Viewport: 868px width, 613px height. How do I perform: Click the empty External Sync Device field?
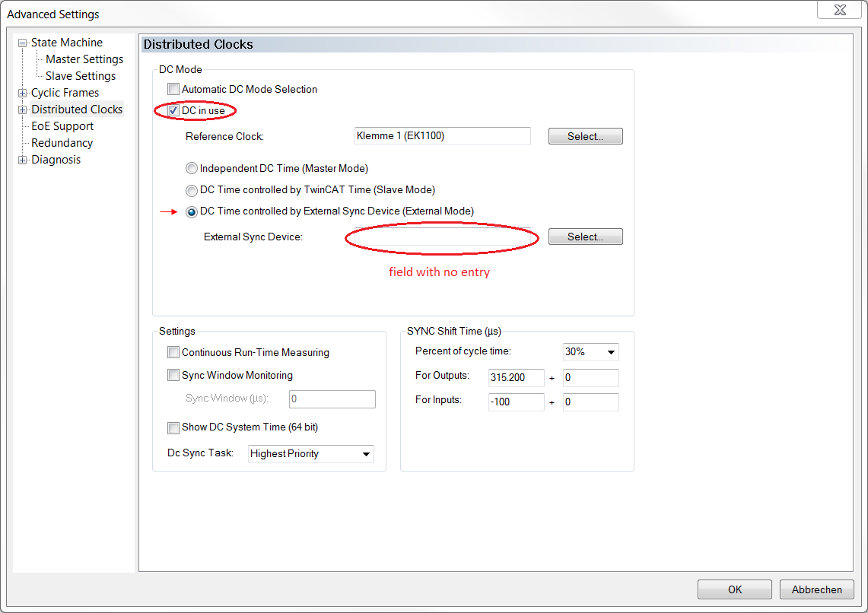coord(442,237)
